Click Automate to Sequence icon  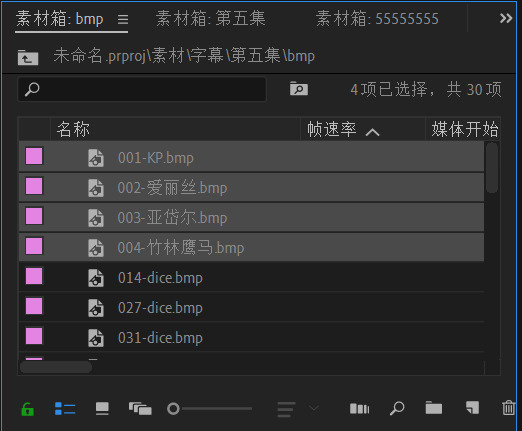coord(359,409)
